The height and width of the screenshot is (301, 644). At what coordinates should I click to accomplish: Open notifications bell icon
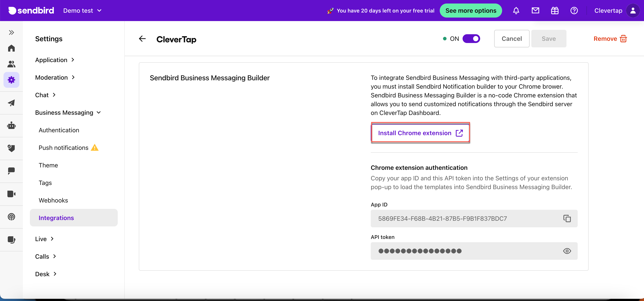tap(516, 11)
